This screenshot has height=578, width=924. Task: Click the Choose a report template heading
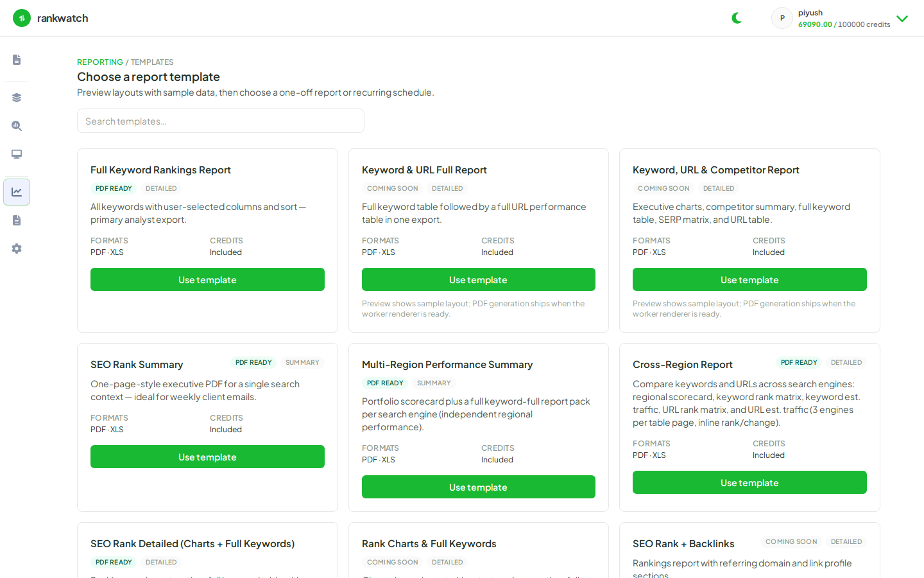[148, 77]
